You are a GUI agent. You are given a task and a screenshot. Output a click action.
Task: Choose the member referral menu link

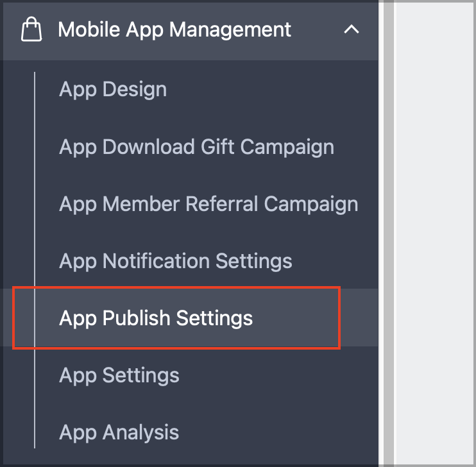208,204
